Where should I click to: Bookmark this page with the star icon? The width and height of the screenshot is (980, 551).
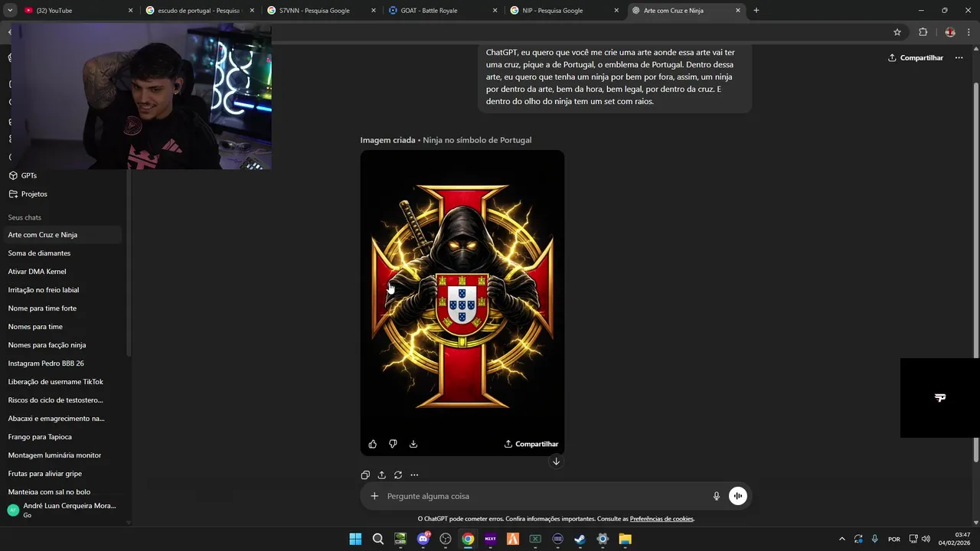[x=897, y=32]
